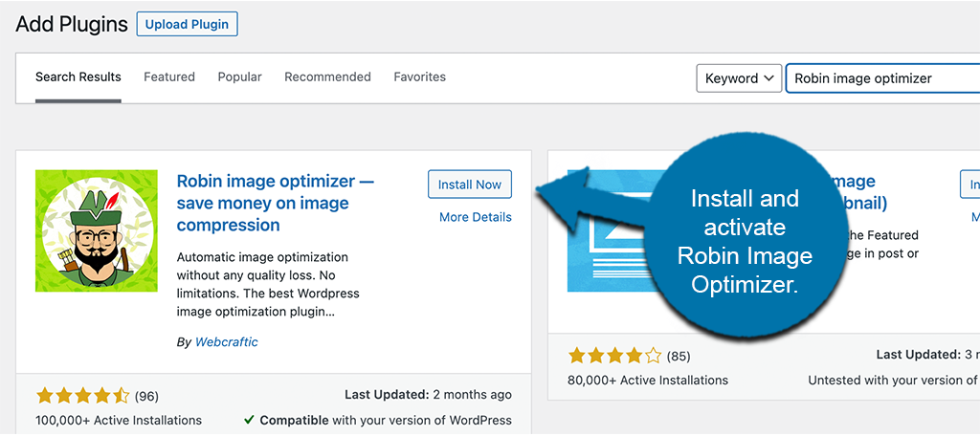
Task: Click Last Updated 2 months ago text
Action: (x=428, y=395)
